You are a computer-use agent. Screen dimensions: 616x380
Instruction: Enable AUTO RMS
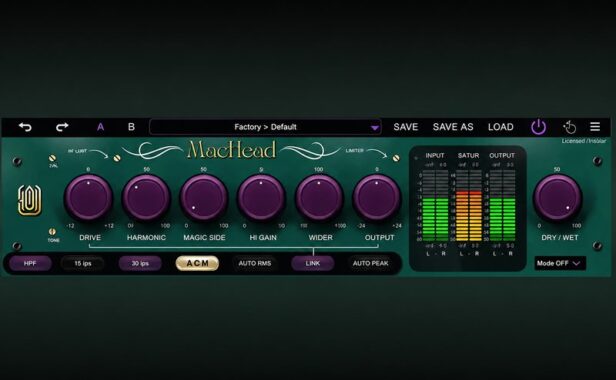255,263
